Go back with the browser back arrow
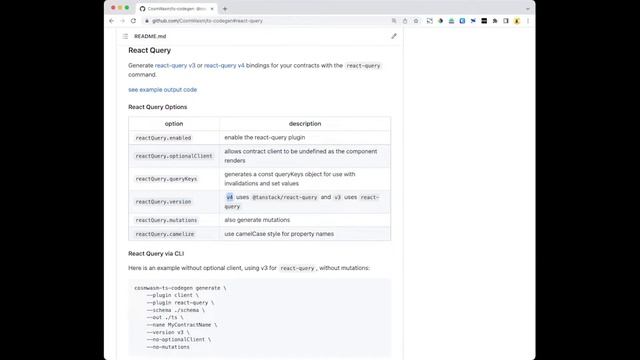The image size is (640, 360). coord(111,21)
